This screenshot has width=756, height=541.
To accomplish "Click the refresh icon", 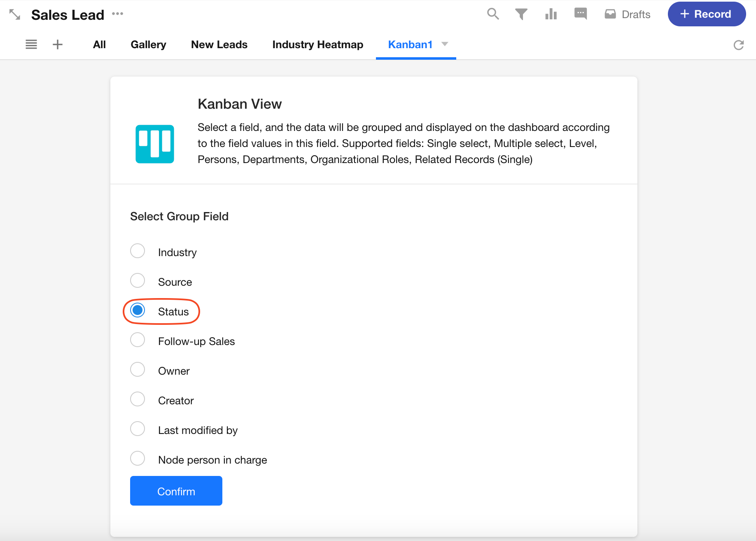I will (738, 45).
